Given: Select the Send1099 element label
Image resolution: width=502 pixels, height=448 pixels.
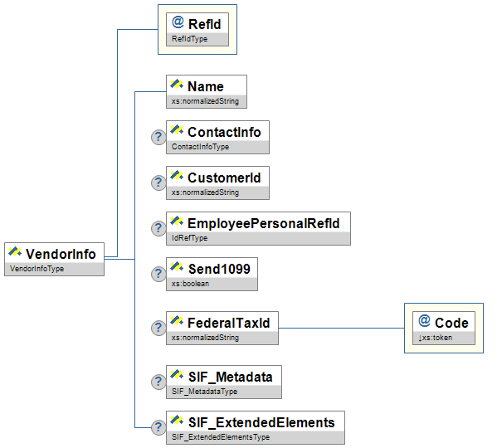Looking at the screenshot, I should point(219,268).
